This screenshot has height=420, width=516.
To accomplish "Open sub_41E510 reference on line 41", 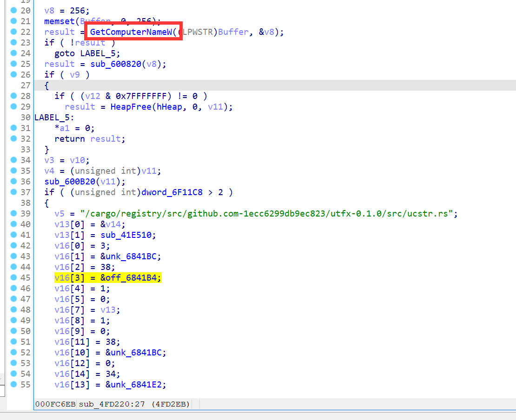I will click(x=126, y=235).
